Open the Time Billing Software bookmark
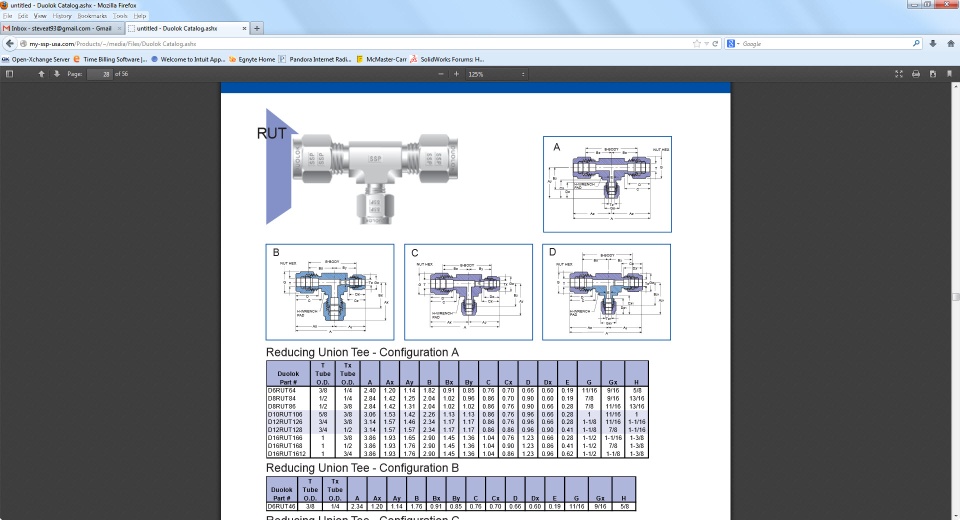Image resolution: width=960 pixels, height=520 pixels. [x=110, y=59]
